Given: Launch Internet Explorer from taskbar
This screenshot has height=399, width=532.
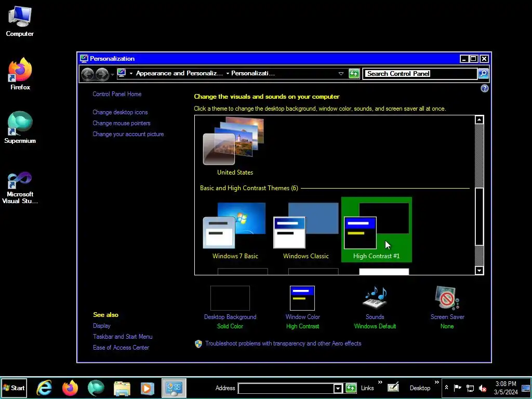Looking at the screenshot, I should (x=45, y=388).
